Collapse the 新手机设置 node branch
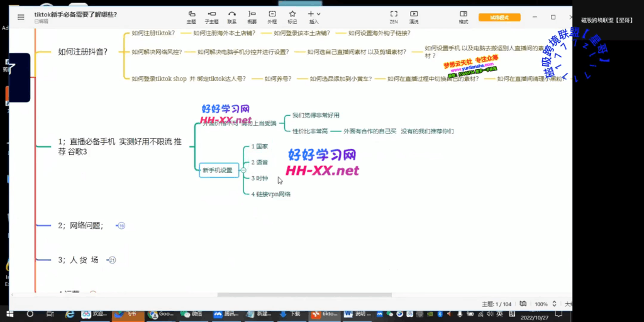 pos(243,170)
